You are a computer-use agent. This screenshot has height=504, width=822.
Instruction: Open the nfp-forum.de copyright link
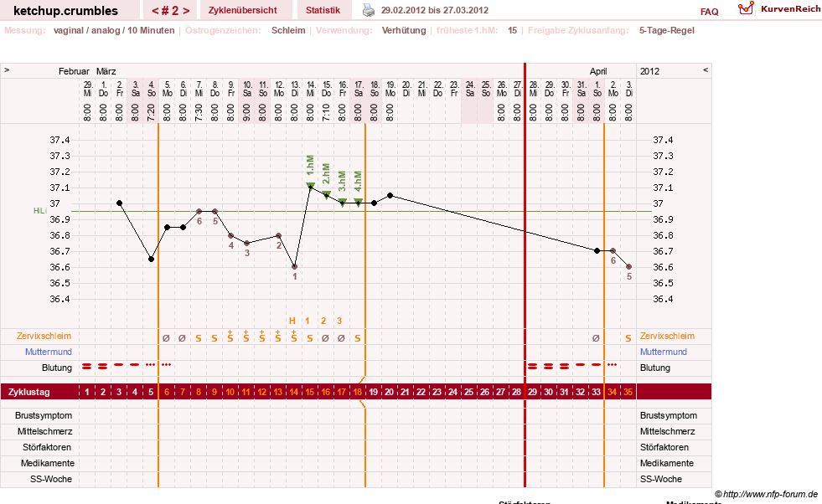pyautogui.click(x=766, y=494)
